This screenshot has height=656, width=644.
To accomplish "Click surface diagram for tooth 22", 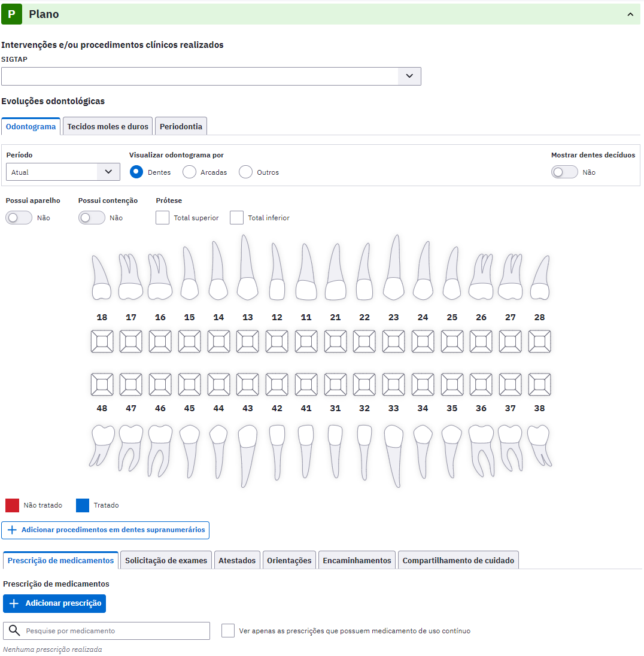I will (x=364, y=341).
